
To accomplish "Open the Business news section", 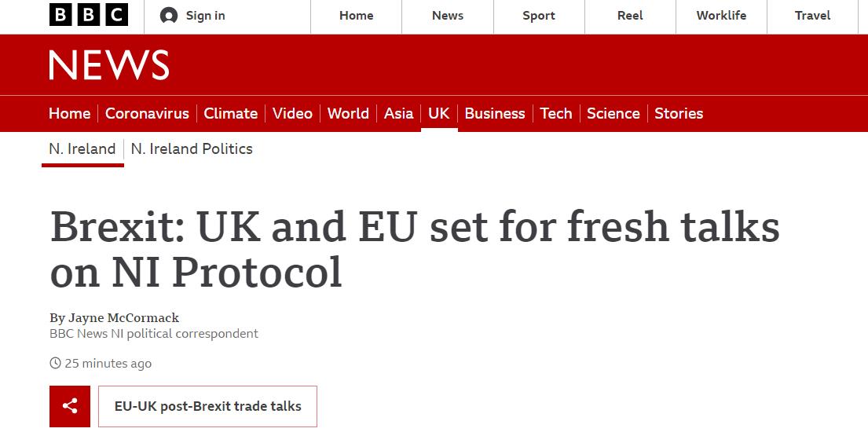I will [x=495, y=114].
